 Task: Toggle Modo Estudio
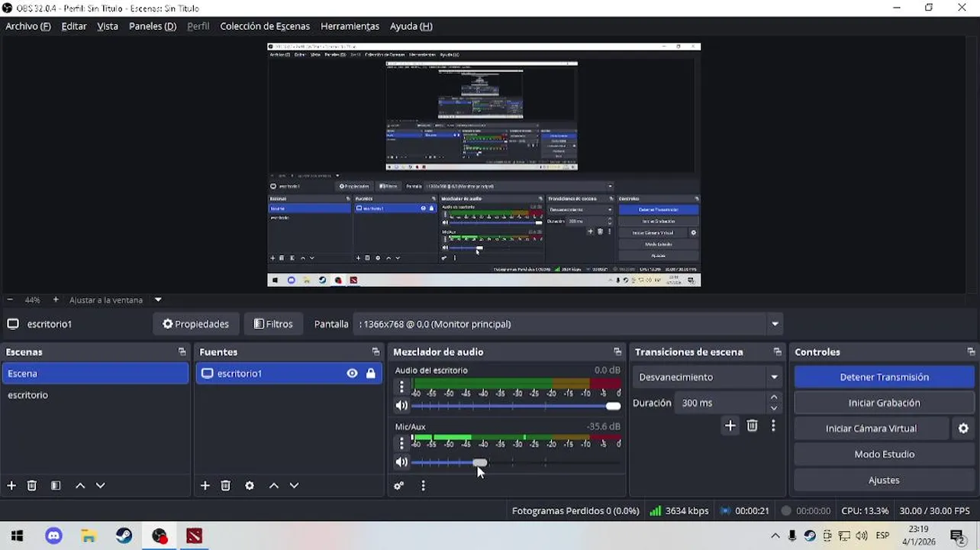[x=884, y=455]
